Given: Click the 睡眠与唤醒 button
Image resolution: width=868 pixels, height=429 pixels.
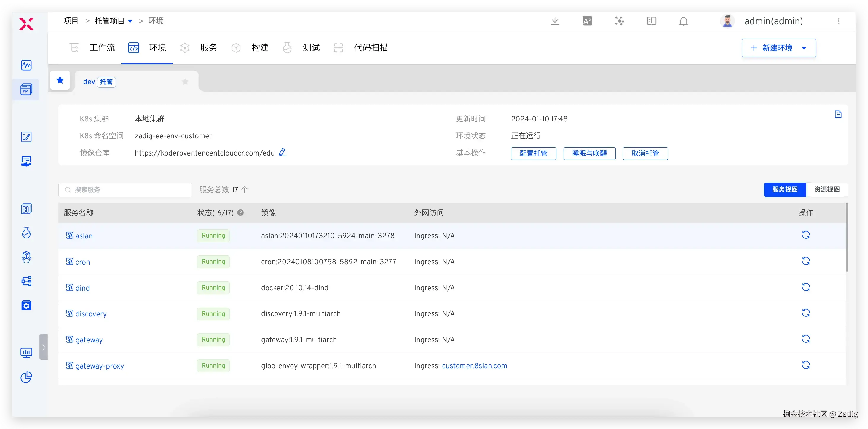Looking at the screenshot, I should [589, 153].
